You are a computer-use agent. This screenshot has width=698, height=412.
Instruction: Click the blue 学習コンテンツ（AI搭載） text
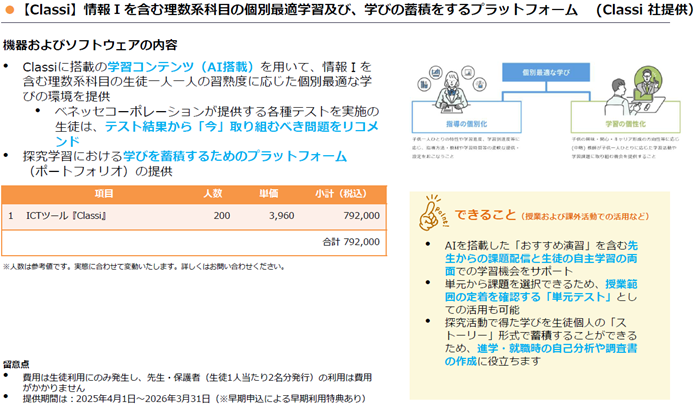[x=180, y=67]
